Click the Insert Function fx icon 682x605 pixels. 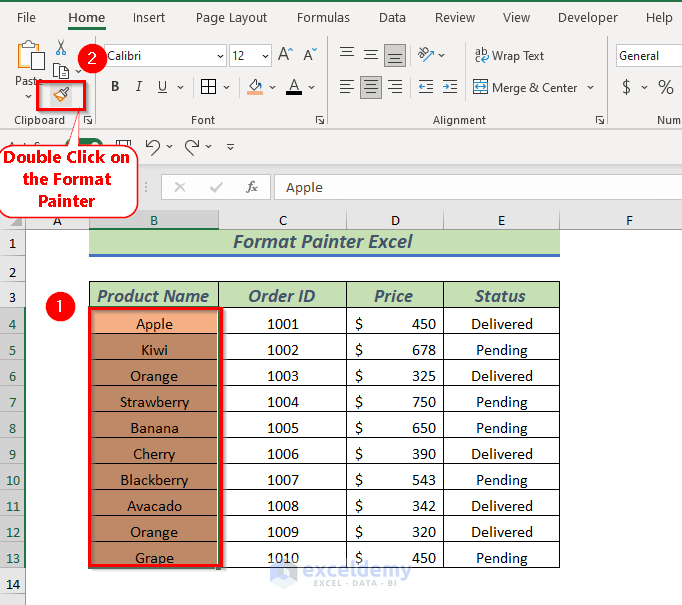pyautogui.click(x=252, y=187)
